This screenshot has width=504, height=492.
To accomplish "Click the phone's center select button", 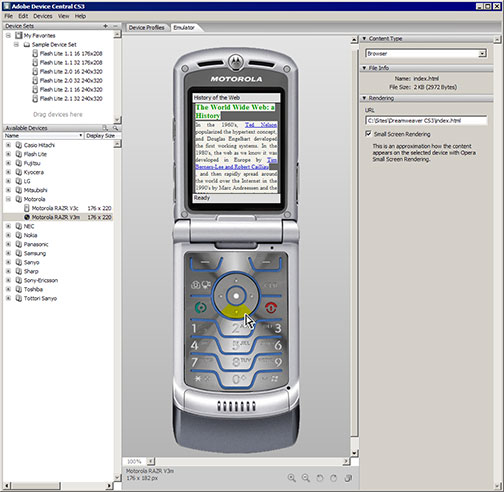I will (x=236, y=296).
